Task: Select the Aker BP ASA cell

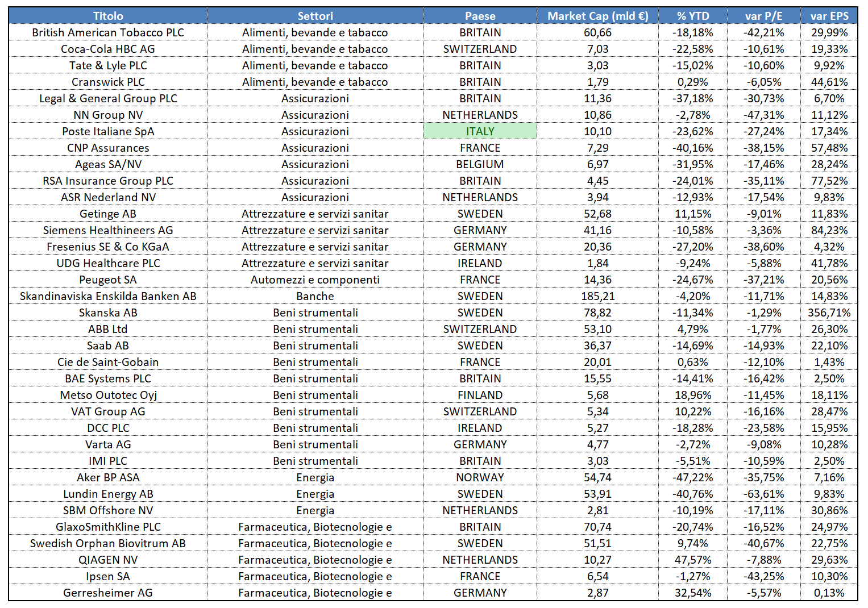Action: (x=108, y=477)
